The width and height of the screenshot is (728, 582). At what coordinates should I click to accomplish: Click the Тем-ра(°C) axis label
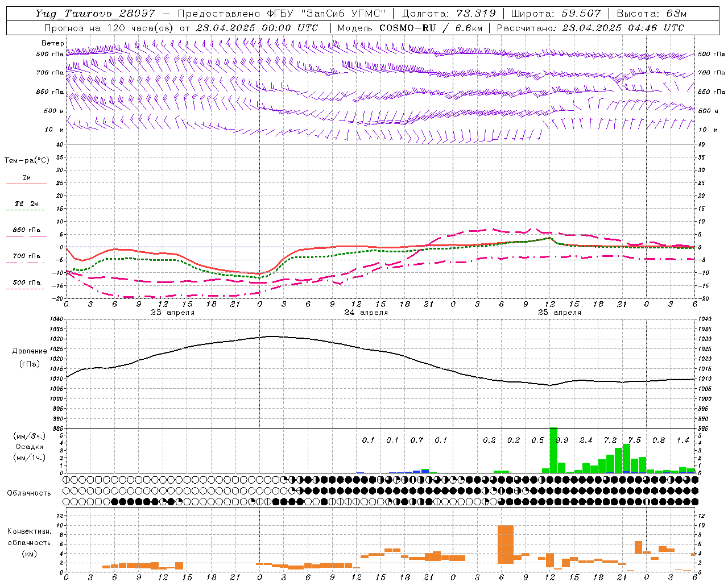[x=27, y=161]
